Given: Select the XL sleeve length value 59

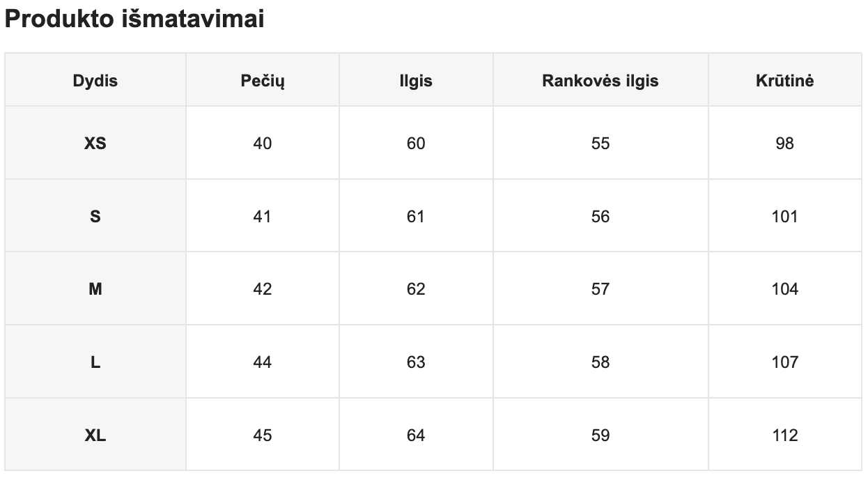Looking at the screenshot, I should [600, 435].
